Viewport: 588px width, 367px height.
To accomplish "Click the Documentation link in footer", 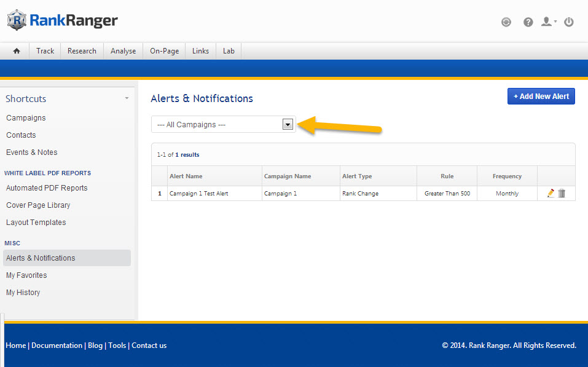I will click(x=57, y=345).
